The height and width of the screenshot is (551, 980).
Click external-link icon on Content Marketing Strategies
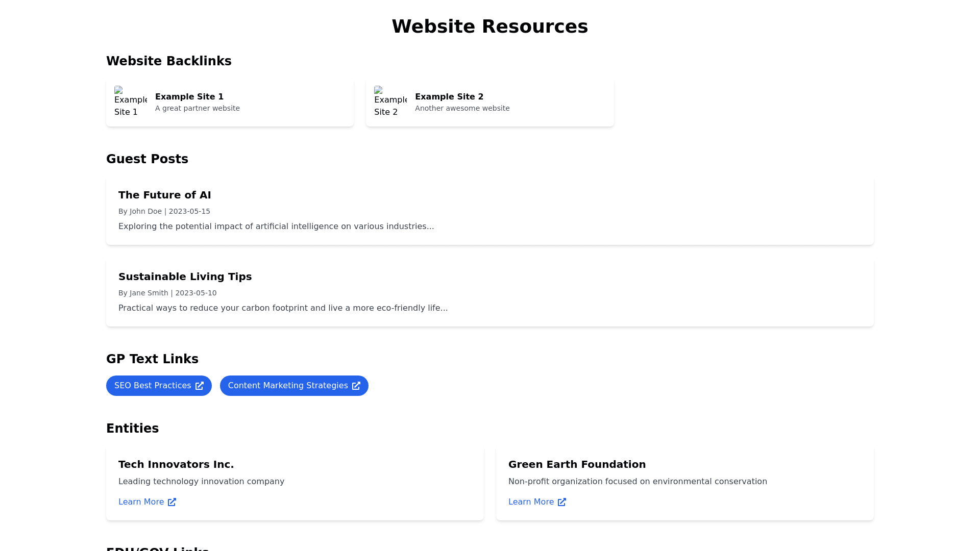[x=356, y=386]
